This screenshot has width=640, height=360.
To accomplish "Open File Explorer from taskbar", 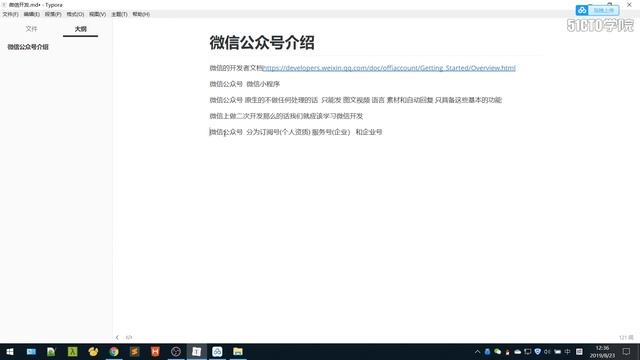I will (x=238, y=351).
